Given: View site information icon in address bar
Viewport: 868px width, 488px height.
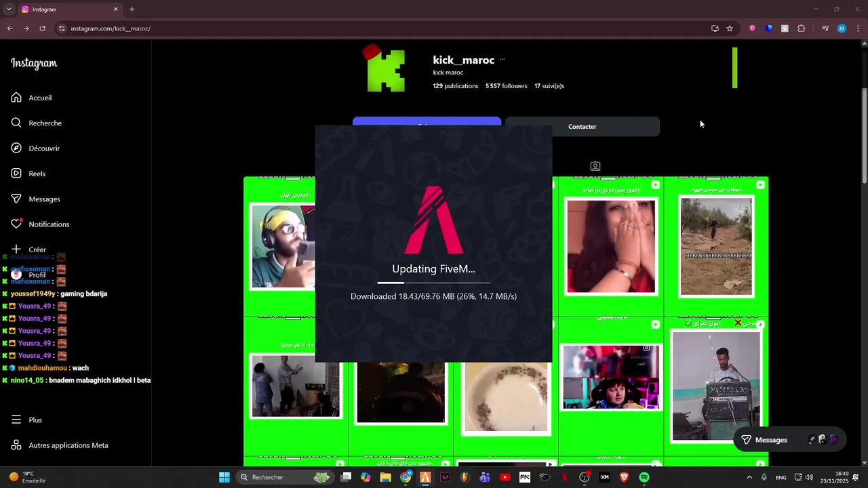Looking at the screenshot, I should 62,28.
